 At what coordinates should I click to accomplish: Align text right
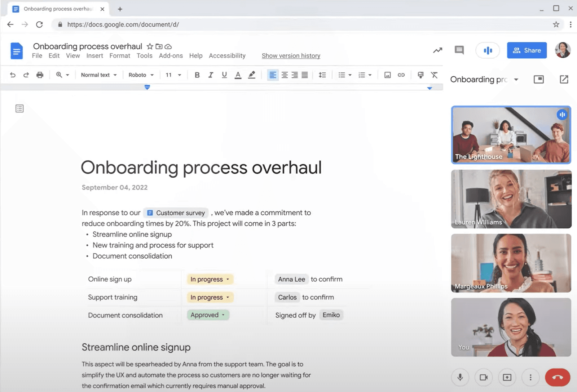pos(295,75)
